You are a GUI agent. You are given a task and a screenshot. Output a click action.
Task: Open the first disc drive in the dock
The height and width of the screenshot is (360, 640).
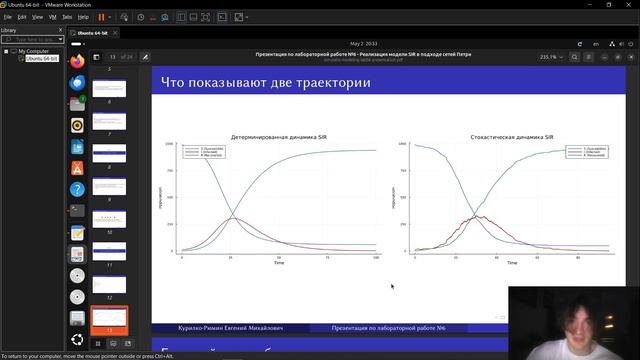click(x=77, y=276)
